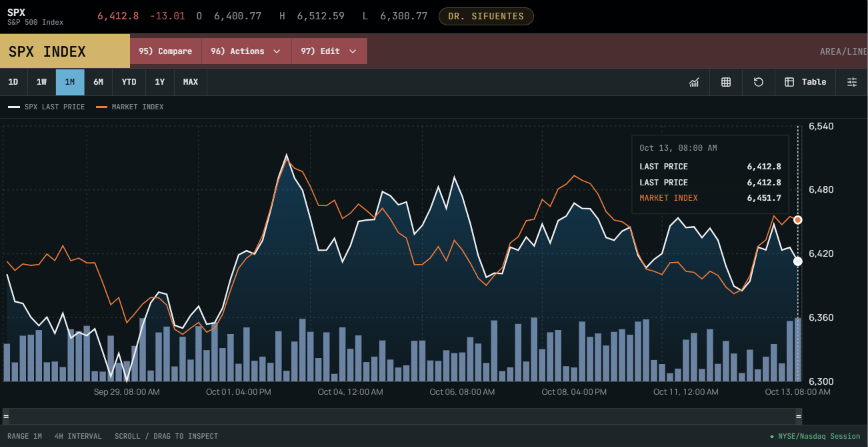Click the Oct 01, 04:00 PM axis label
Image resolution: width=868 pixels, height=447 pixels.
(x=239, y=392)
